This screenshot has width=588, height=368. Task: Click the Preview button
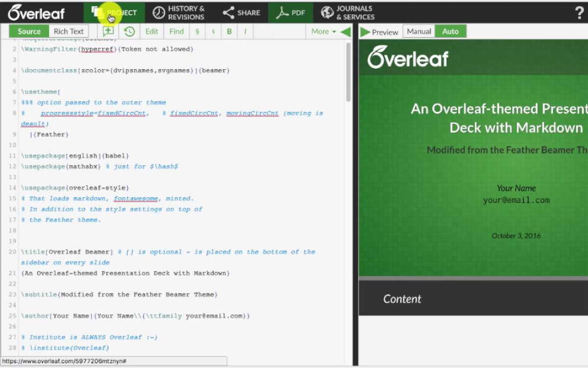tap(380, 32)
